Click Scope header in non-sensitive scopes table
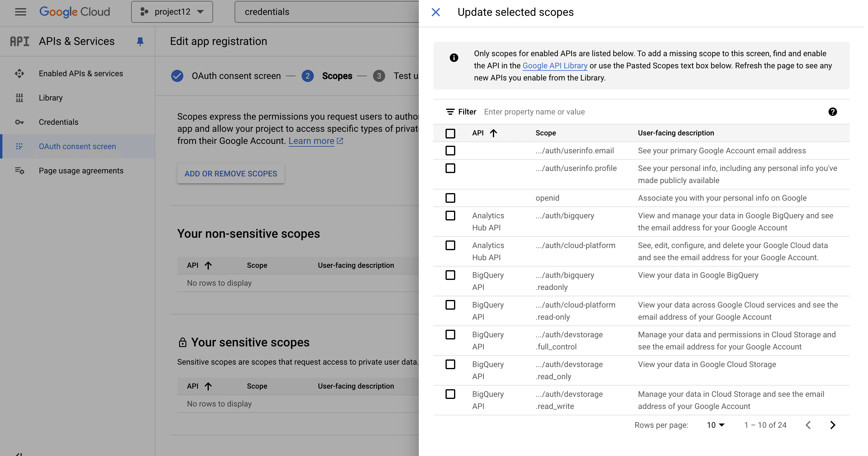The image size is (868, 456). tap(257, 266)
